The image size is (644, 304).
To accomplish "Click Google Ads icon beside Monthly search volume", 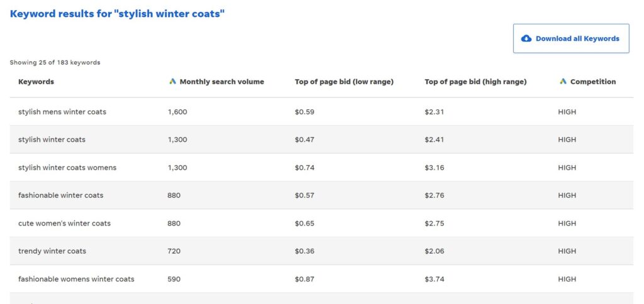I will [x=172, y=82].
